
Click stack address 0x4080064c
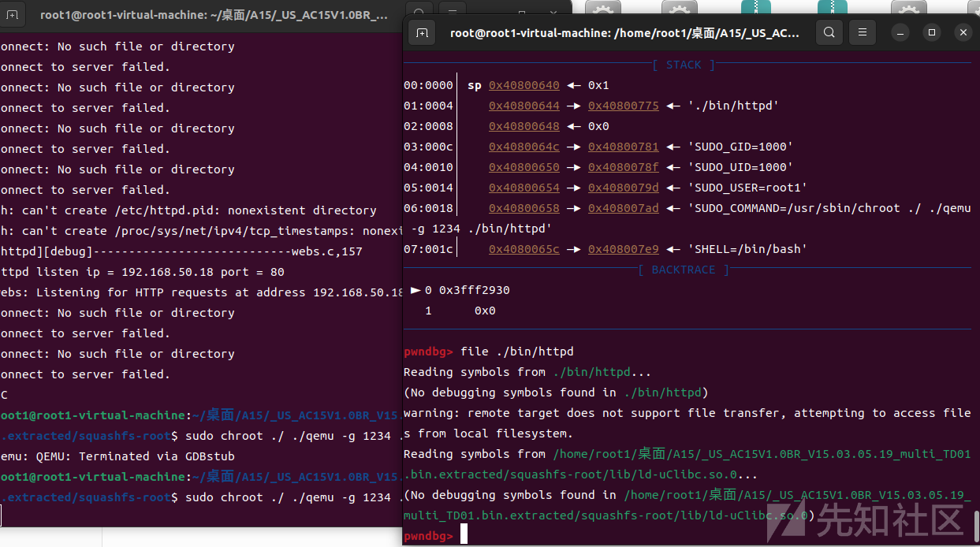pyautogui.click(x=524, y=147)
